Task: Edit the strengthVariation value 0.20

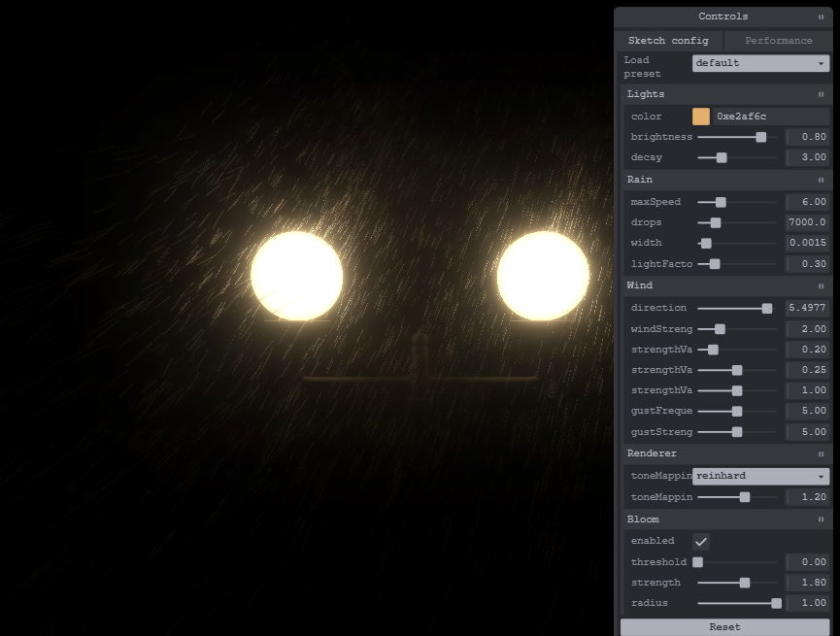Action: pos(807,350)
